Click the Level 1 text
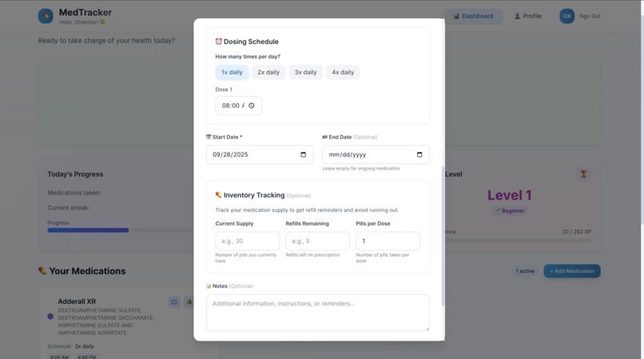This screenshot has height=359, width=644. tap(509, 195)
